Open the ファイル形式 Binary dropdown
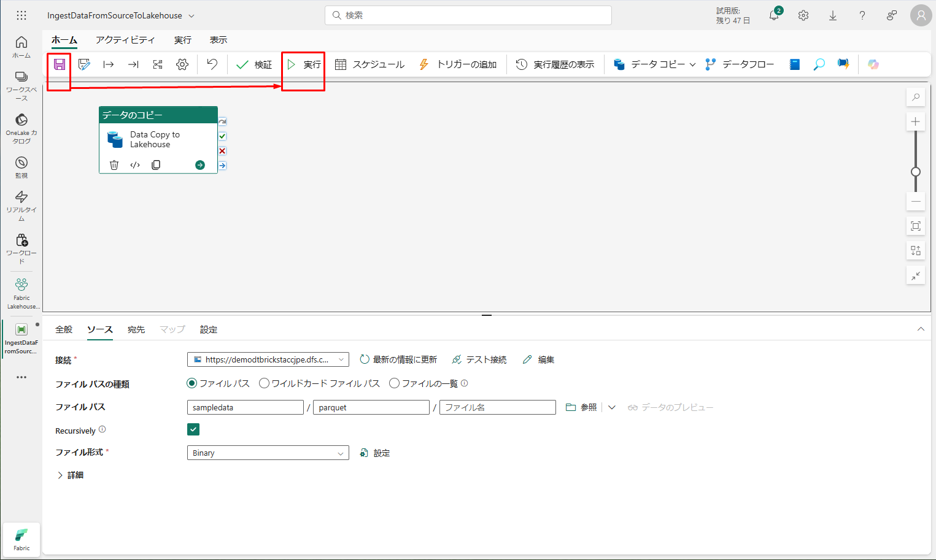 point(268,453)
